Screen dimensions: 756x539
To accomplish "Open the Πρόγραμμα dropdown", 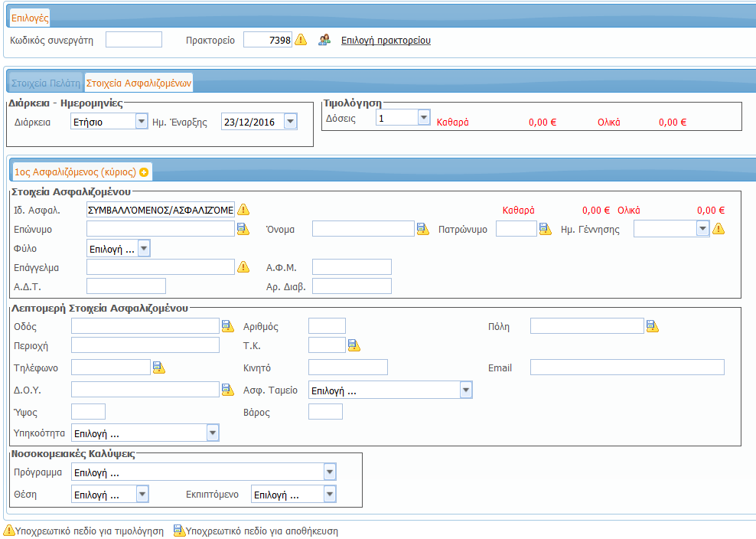I will pyautogui.click(x=330, y=472).
